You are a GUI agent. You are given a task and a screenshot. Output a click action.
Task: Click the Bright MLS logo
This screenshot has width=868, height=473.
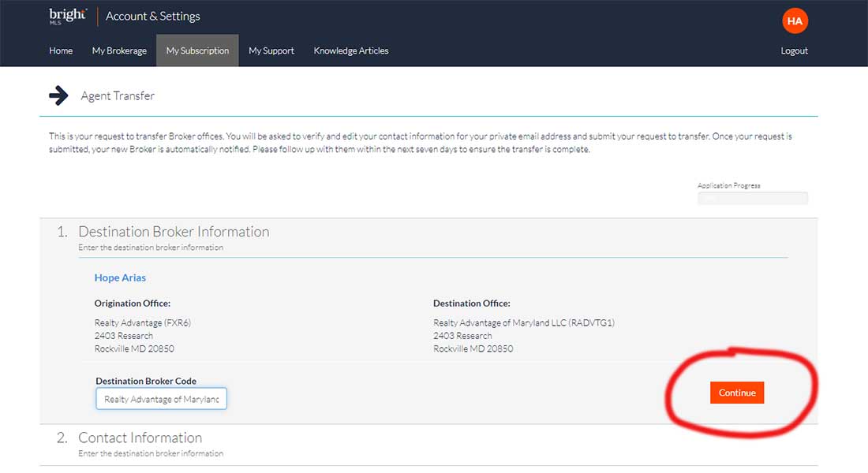[68, 16]
